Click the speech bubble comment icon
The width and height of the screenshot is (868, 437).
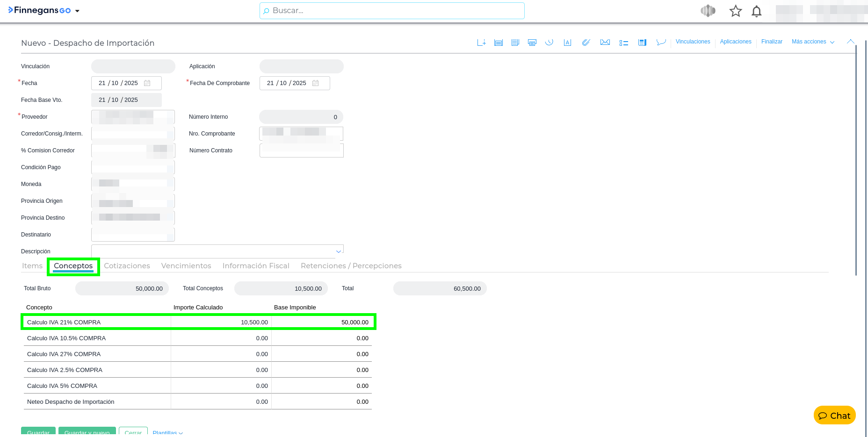point(661,43)
